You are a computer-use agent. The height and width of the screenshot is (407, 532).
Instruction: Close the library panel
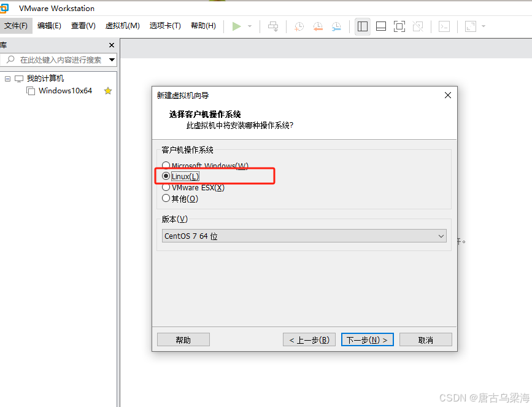click(111, 45)
